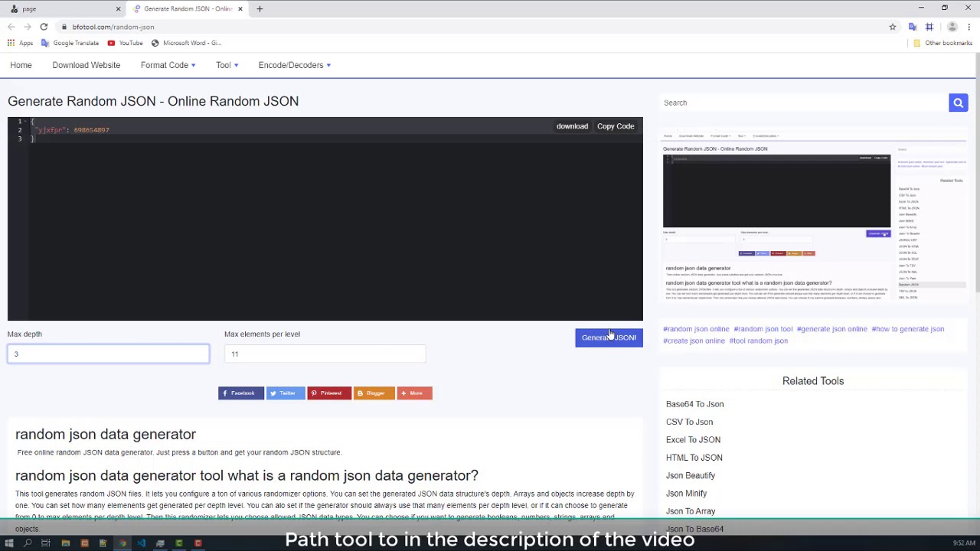The height and width of the screenshot is (551, 980).
Task: Open the YouTube bookmark
Action: [125, 43]
